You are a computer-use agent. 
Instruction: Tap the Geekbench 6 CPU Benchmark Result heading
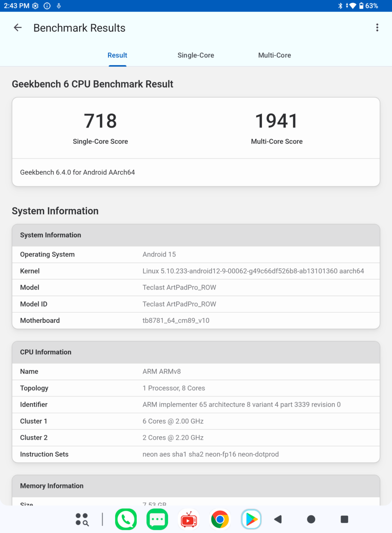(93, 84)
